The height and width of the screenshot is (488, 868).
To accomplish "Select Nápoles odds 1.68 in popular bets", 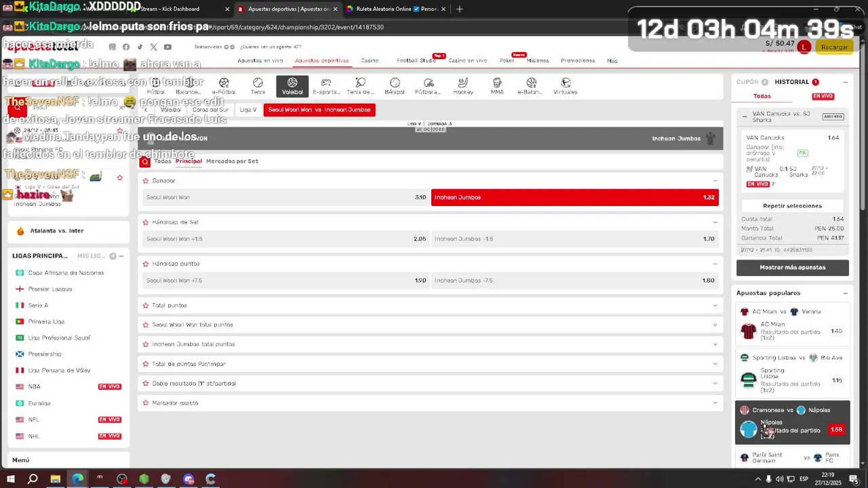I will 836,430.
